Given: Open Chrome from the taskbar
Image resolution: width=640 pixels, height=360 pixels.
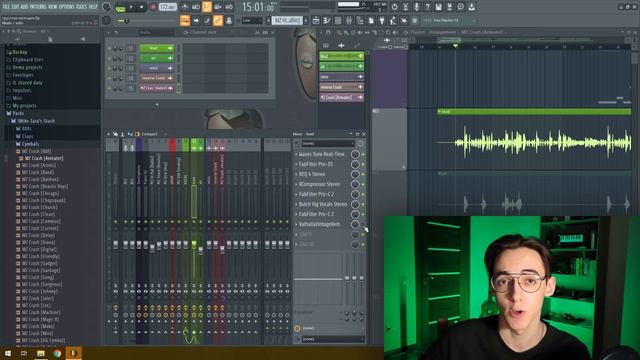Looking at the screenshot, I should click(57, 353).
